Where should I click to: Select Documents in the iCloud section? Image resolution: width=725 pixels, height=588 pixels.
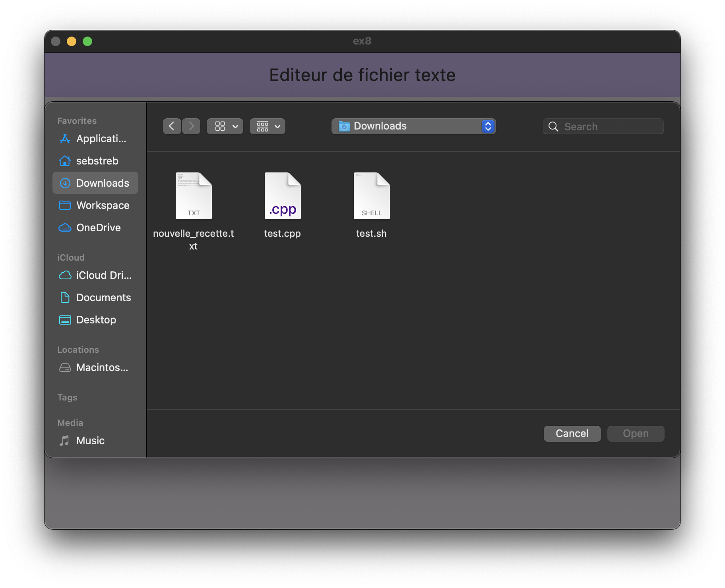click(x=95, y=298)
